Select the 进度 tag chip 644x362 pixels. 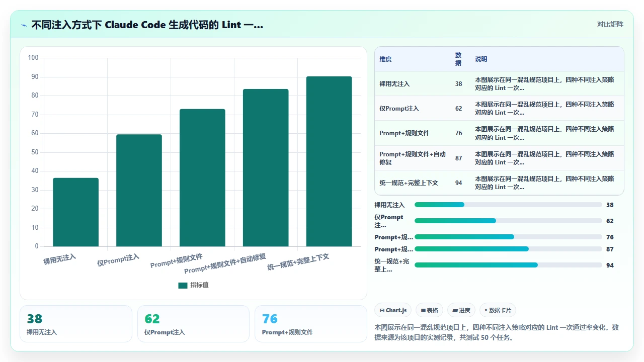pyautogui.click(x=461, y=310)
